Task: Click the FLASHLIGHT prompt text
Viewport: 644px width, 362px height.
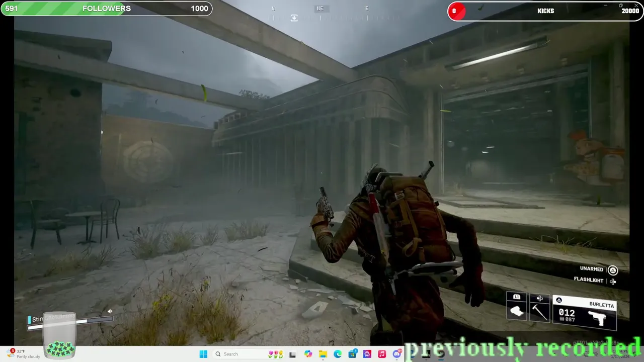Action: [x=589, y=280]
